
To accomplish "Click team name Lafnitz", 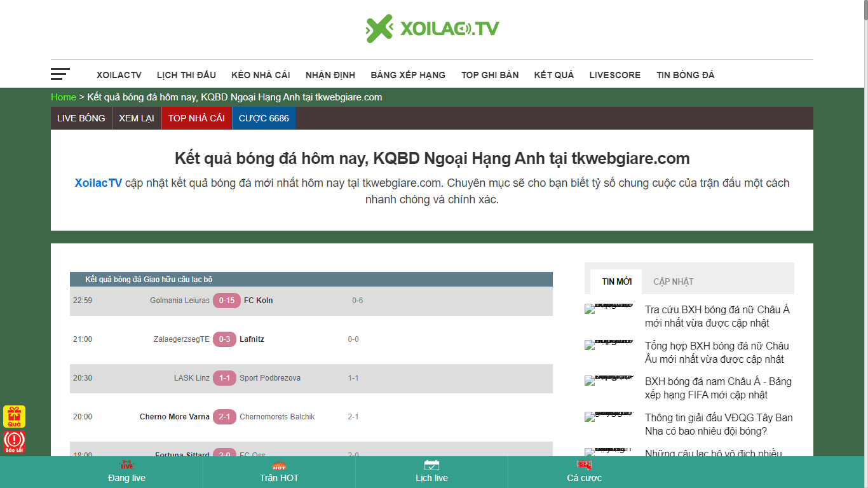I will point(252,339).
